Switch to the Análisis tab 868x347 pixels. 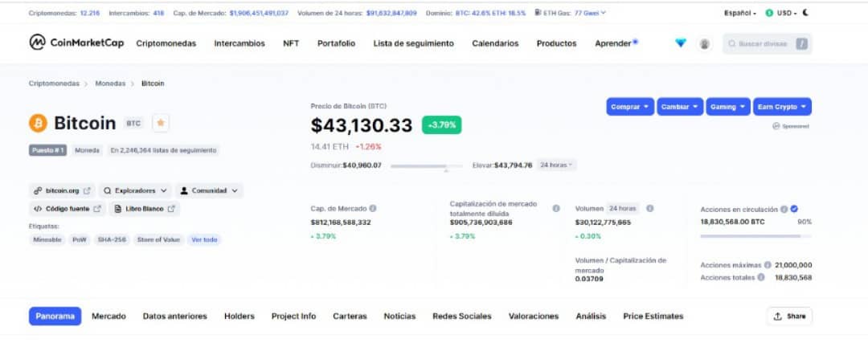click(591, 316)
